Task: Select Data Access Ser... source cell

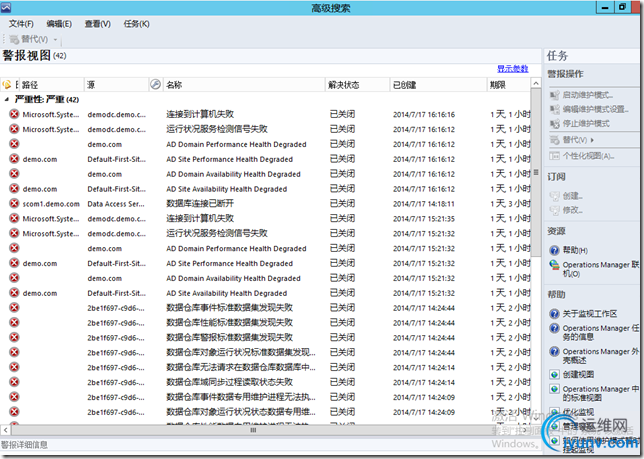Action: [x=116, y=204]
